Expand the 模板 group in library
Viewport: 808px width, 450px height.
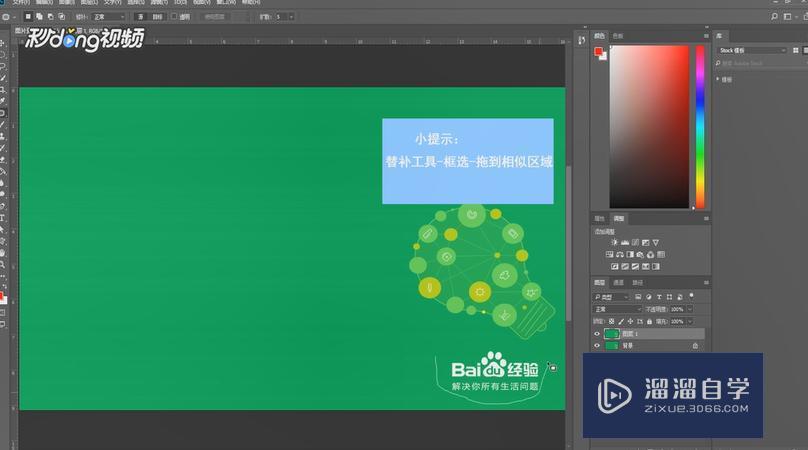point(718,79)
